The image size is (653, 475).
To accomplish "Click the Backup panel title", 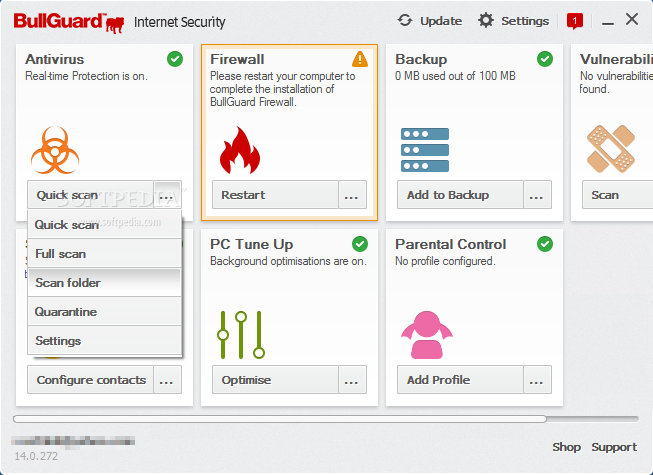I will coord(421,59).
